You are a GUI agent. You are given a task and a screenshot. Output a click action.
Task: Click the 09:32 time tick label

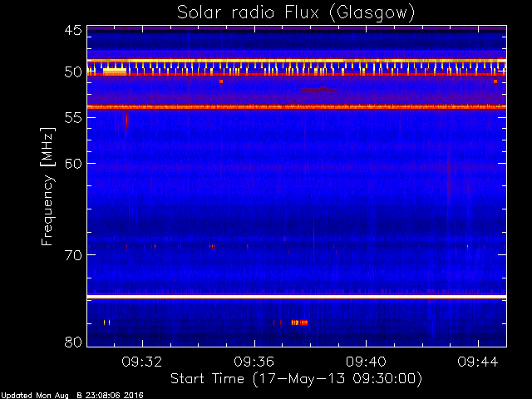coord(142,362)
